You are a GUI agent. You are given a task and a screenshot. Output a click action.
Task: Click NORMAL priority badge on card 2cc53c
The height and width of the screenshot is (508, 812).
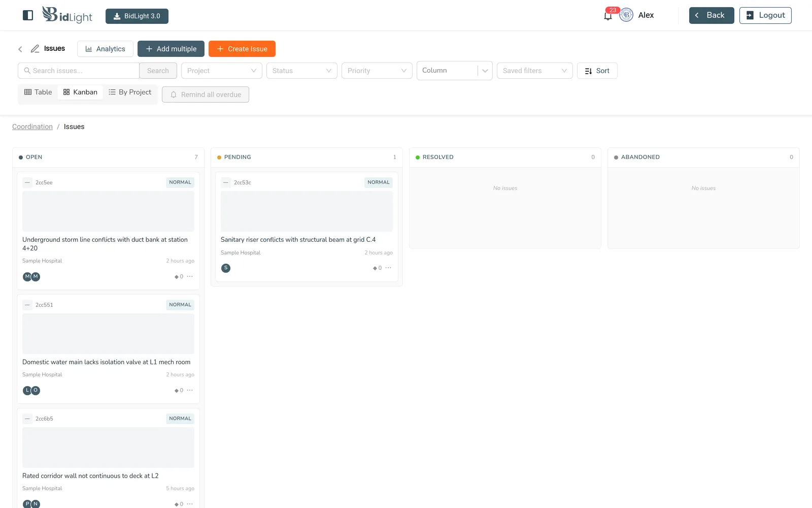(379, 182)
